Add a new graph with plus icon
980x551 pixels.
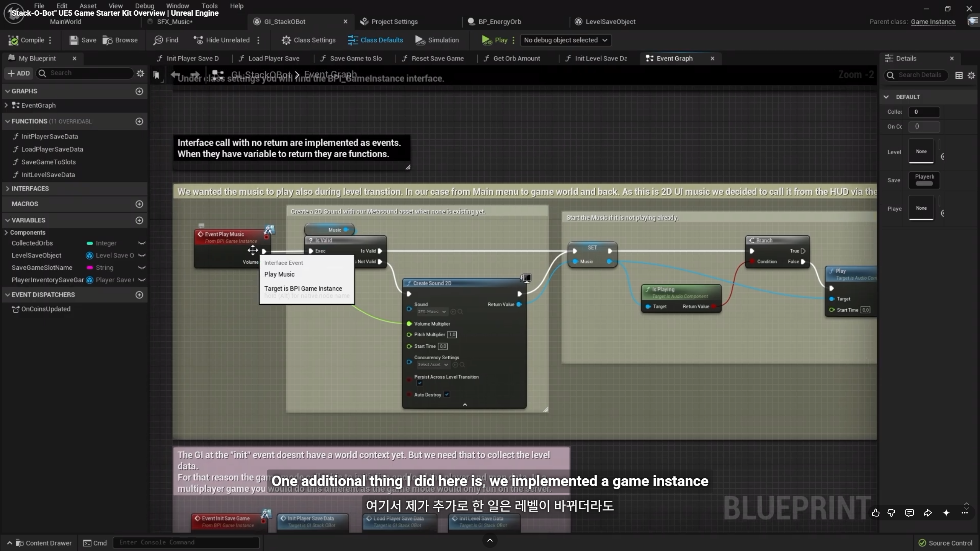139,91
